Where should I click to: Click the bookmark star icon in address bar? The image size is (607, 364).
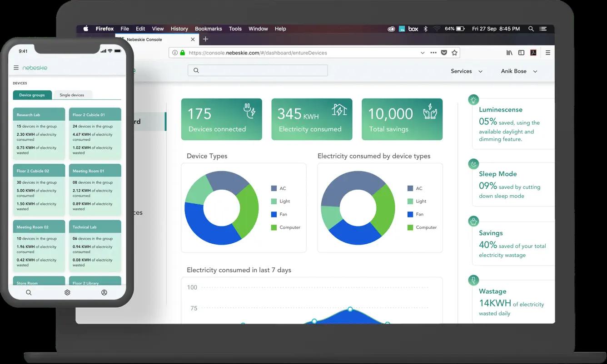pyautogui.click(x=454, y=53)
